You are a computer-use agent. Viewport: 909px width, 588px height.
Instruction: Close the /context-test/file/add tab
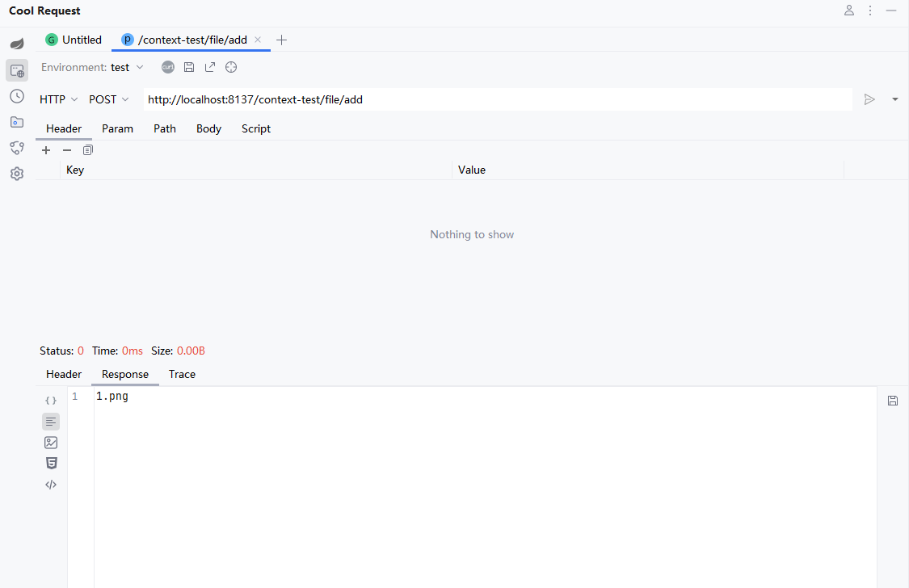click(258, 40)
